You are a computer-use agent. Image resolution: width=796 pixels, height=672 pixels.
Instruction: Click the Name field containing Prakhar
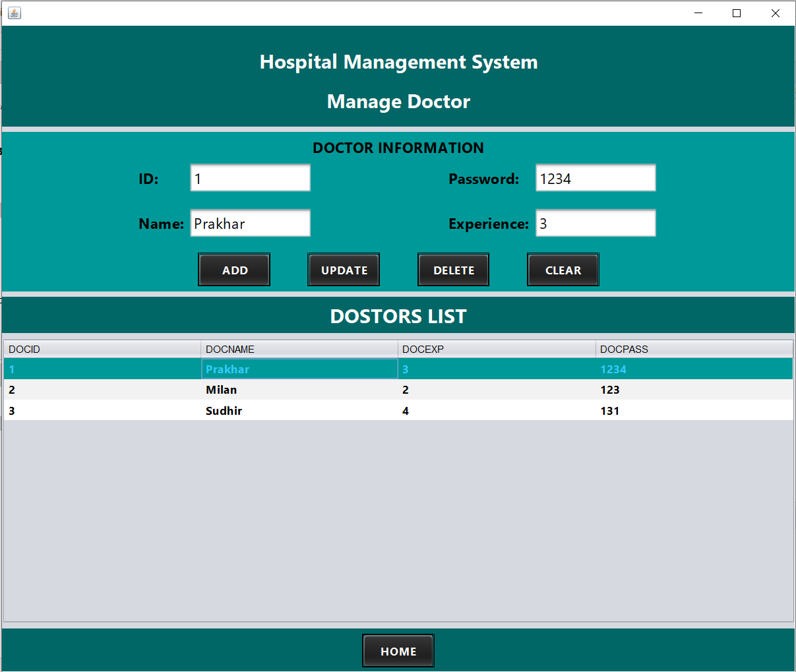[x=249, y=223]
